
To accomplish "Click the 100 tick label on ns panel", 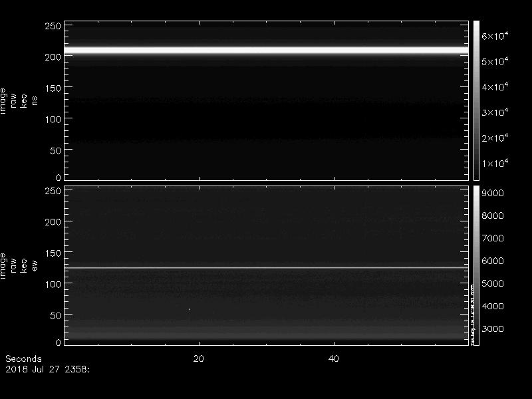I will pyautogui.click(x=53, y=120).
